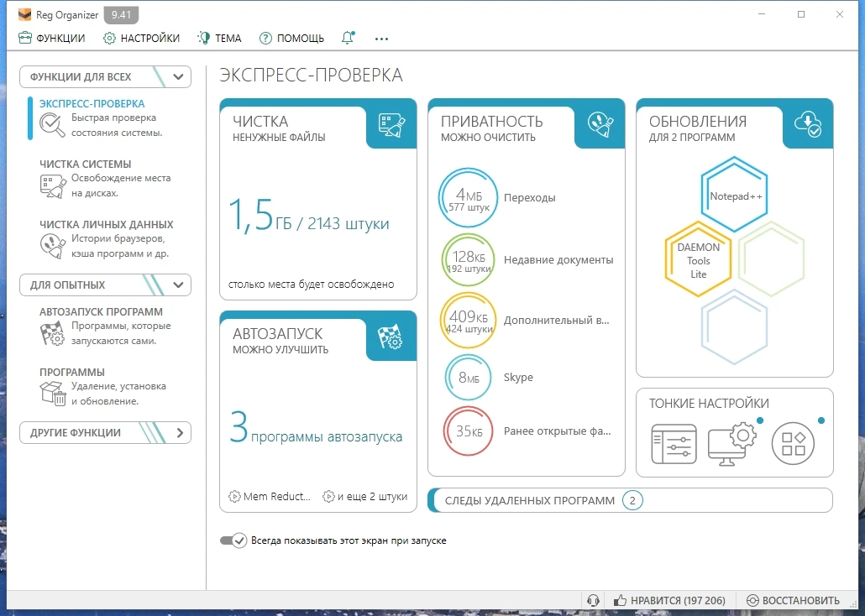Open the apps grid tweaks icon
The width and height of the screenshot is (865, 616).
794,443
